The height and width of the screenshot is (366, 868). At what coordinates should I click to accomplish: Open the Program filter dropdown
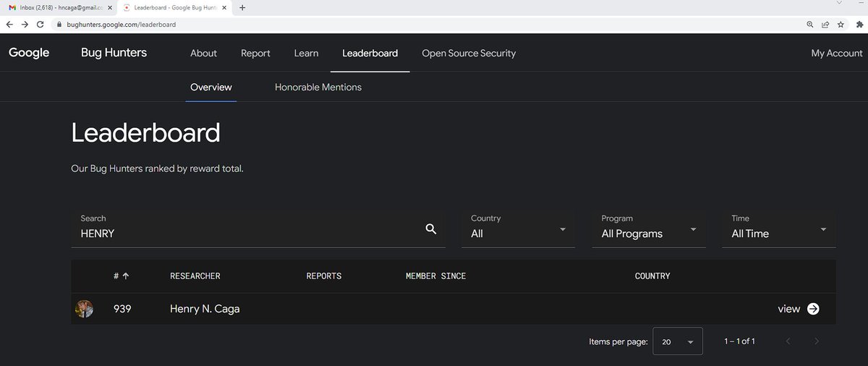[649, 229]
